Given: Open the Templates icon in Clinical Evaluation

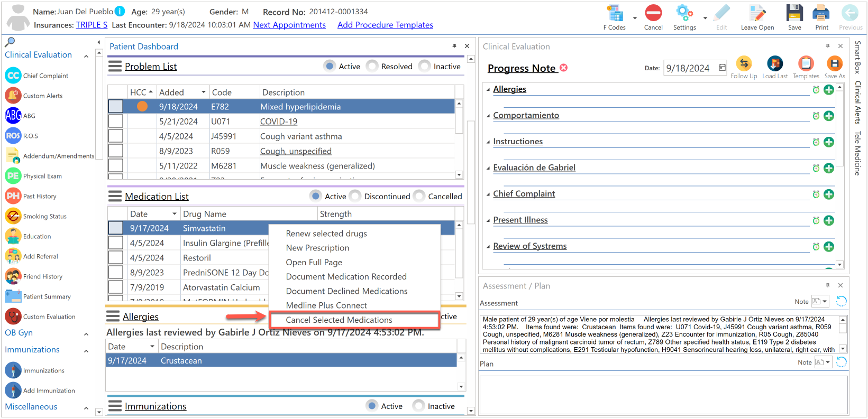Looking at the screenshot, I should [806, 64].
